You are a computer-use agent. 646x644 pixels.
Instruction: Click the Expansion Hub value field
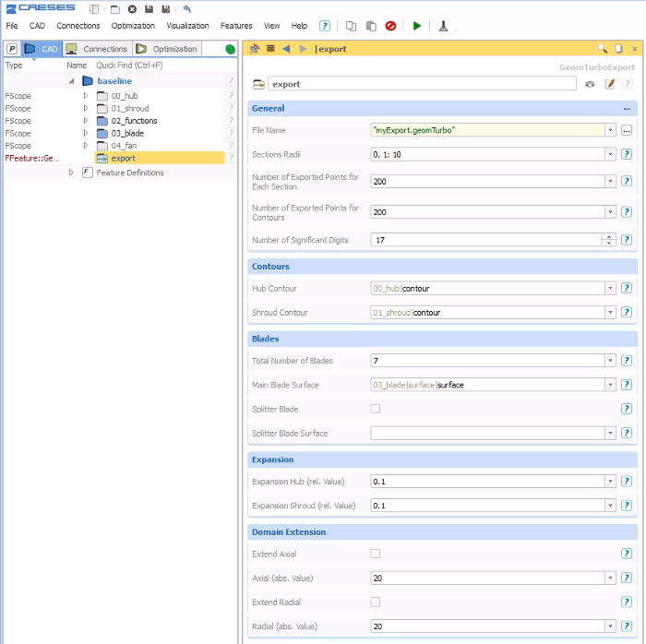coord(487,482)
